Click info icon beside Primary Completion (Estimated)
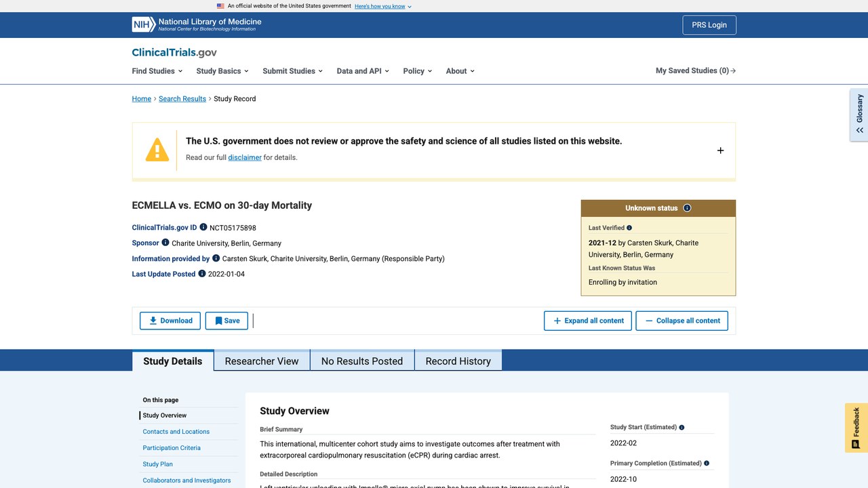The image size is (868, 488). click(707, 464)
